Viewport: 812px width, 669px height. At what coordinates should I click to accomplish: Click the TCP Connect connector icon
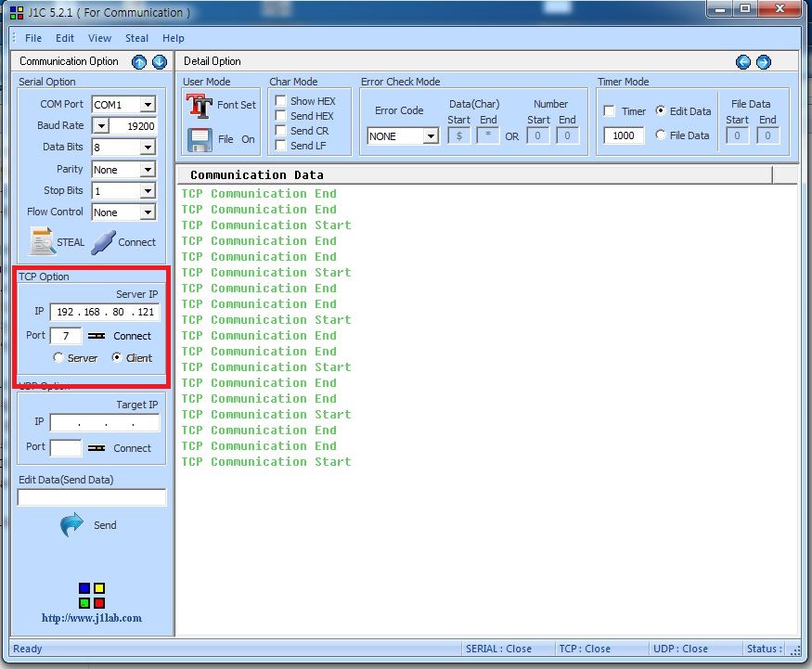(x=97, y=336)
